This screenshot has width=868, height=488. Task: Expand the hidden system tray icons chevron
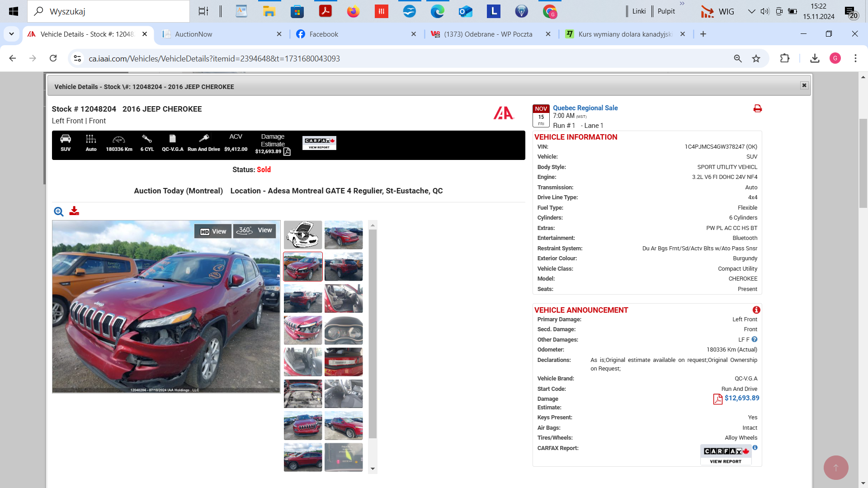[x=751, y=11]
